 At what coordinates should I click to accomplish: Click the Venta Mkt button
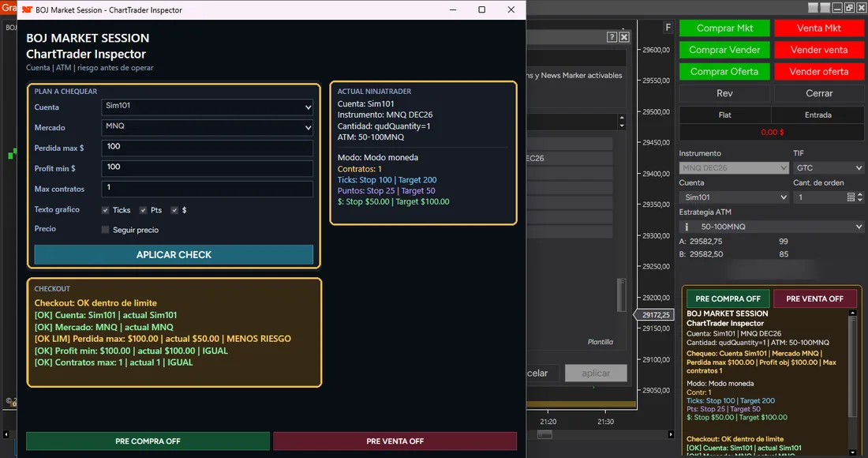[x=819, y=28]
